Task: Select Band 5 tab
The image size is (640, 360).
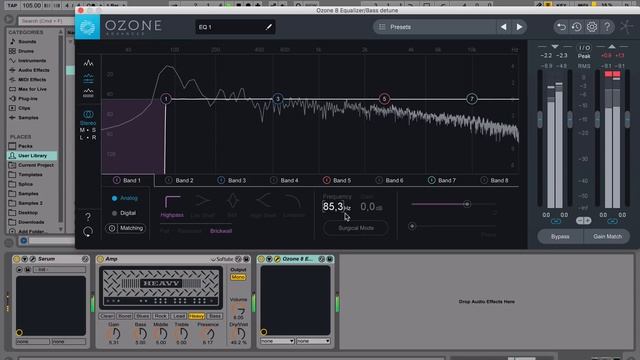Action: pyautogui.click(x=338, y=180)
